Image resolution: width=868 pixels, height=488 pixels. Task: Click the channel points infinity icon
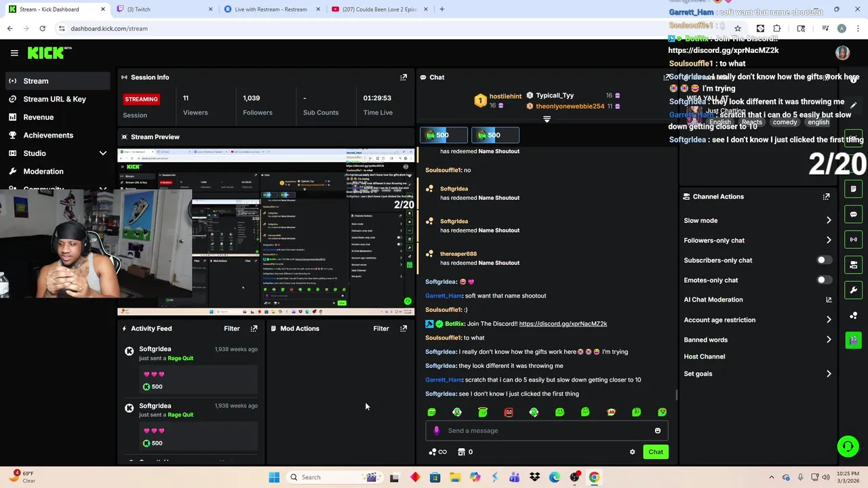437,452
